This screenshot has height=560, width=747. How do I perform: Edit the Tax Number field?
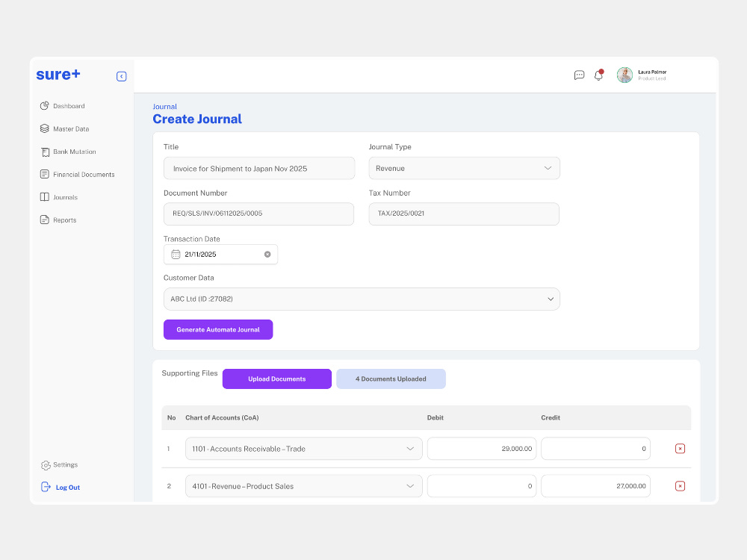point(464,214)
